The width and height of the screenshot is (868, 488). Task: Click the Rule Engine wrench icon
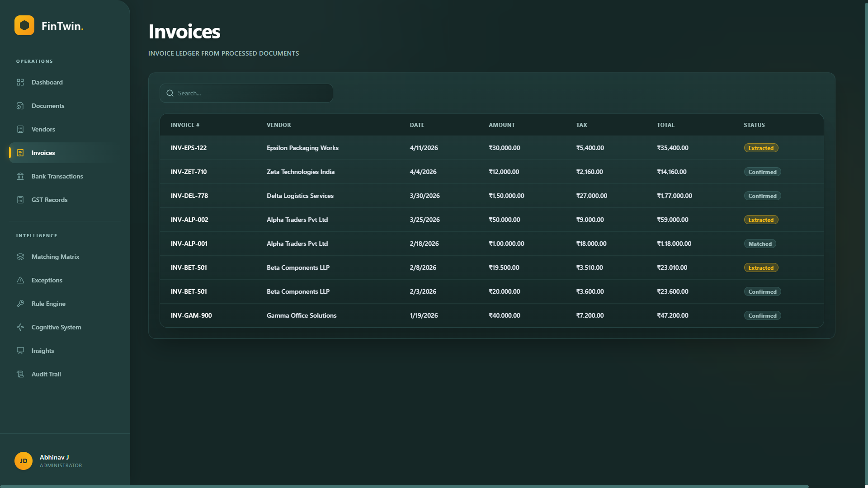(x=20, y=304)
